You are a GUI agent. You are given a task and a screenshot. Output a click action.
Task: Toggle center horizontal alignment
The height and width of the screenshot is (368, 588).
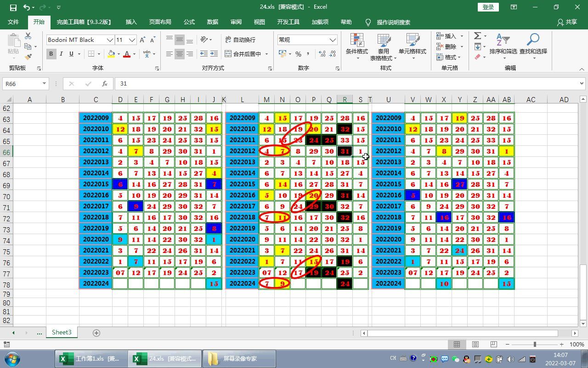coord(179,54)
